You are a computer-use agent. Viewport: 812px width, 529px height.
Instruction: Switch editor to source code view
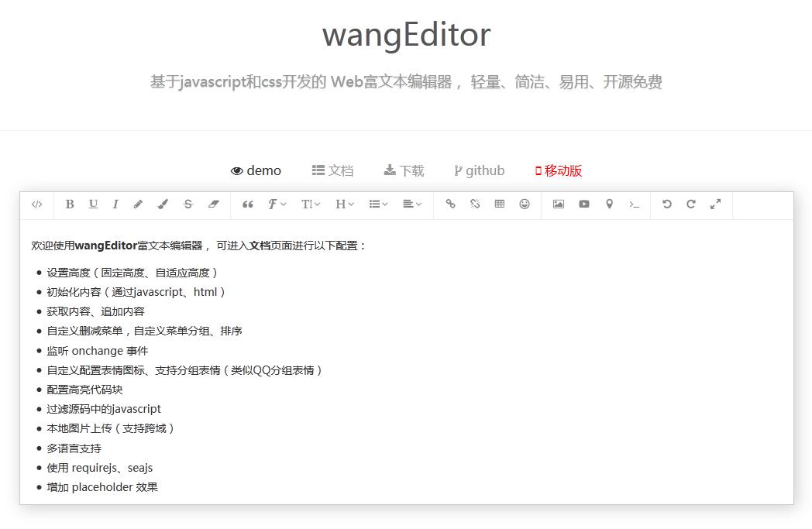point(36,204)
